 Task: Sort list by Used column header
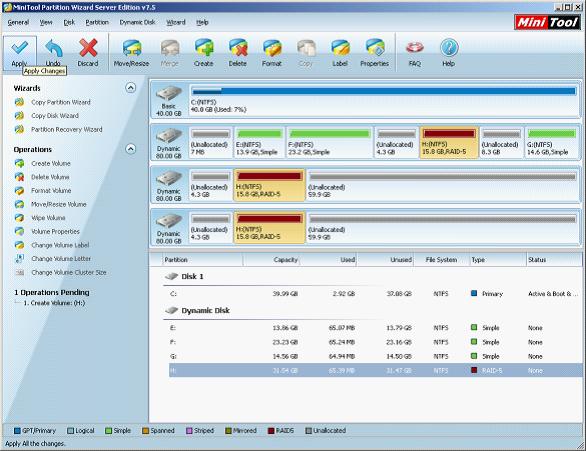(x=329, y=260)
